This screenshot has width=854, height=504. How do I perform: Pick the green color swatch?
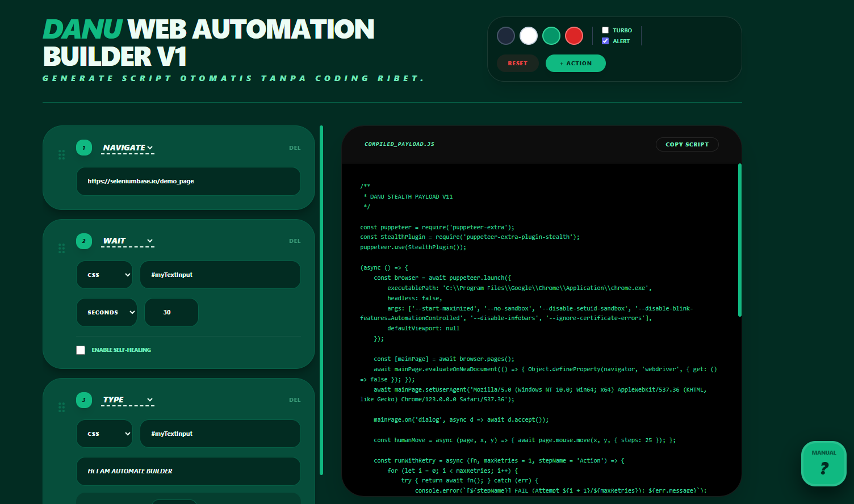(x=551, y=36)
